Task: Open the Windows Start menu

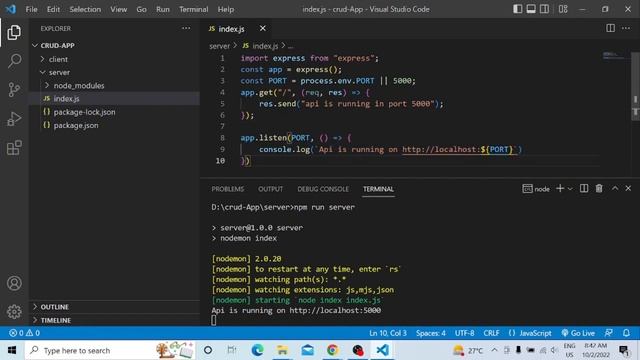Action: pyautogui.click(x=12, y=350)
